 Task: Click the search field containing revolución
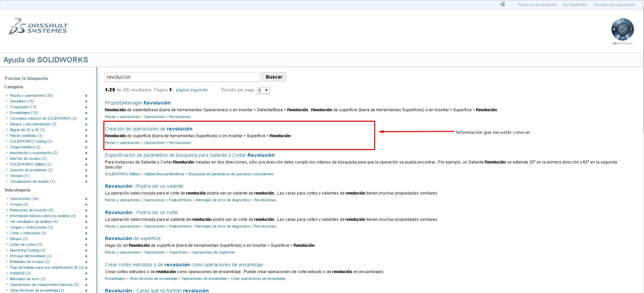182,77
